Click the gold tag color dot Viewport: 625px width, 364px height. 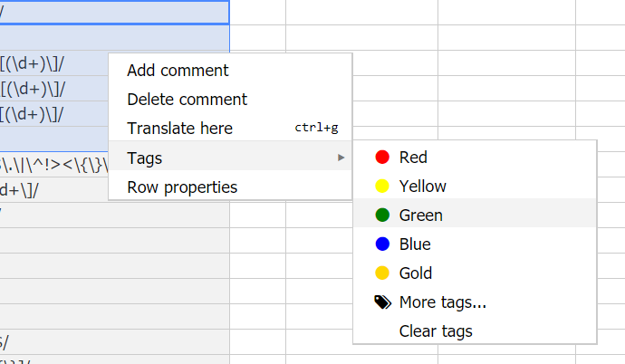(x=382, y=273)
